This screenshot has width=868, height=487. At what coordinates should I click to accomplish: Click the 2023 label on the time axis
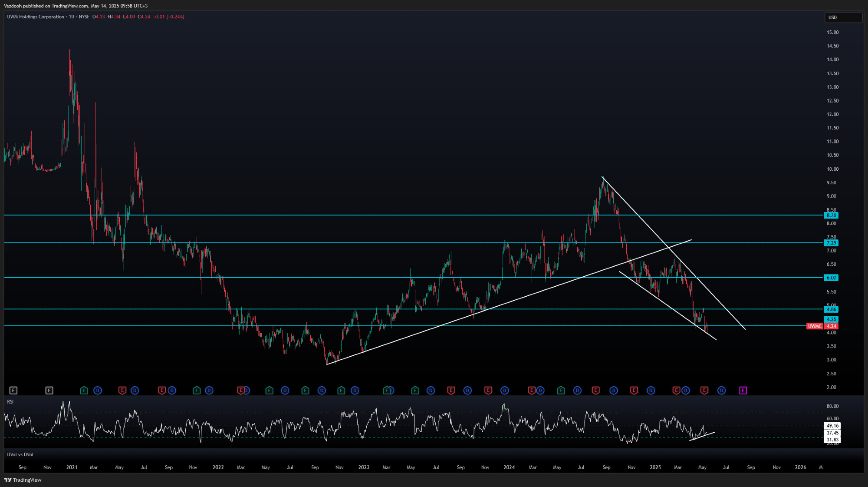(364, 467)
